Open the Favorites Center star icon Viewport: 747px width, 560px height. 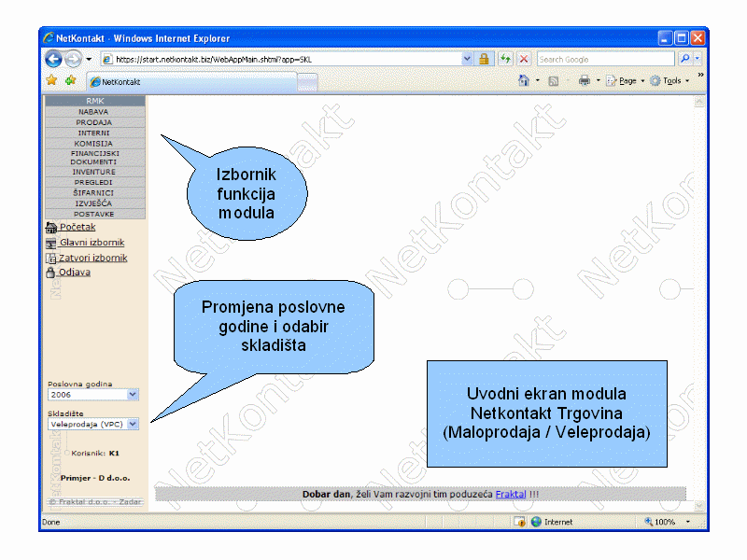click(51, 80)
